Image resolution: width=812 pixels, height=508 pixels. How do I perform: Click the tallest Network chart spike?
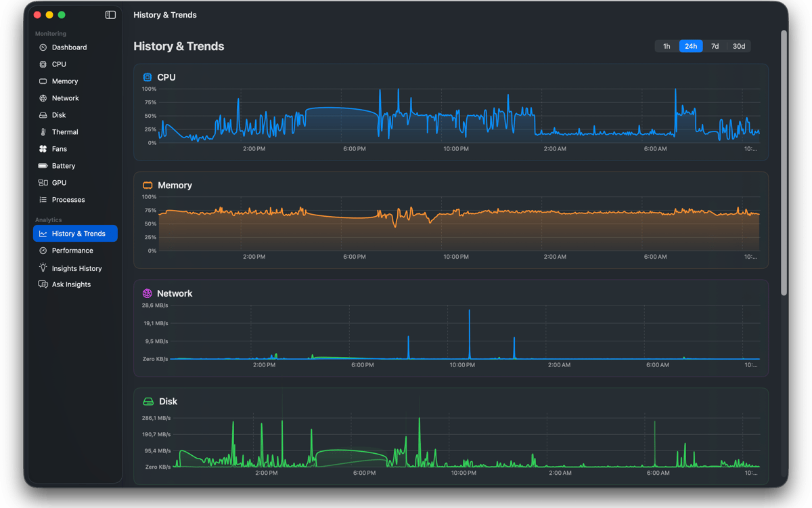click(469, 333)
